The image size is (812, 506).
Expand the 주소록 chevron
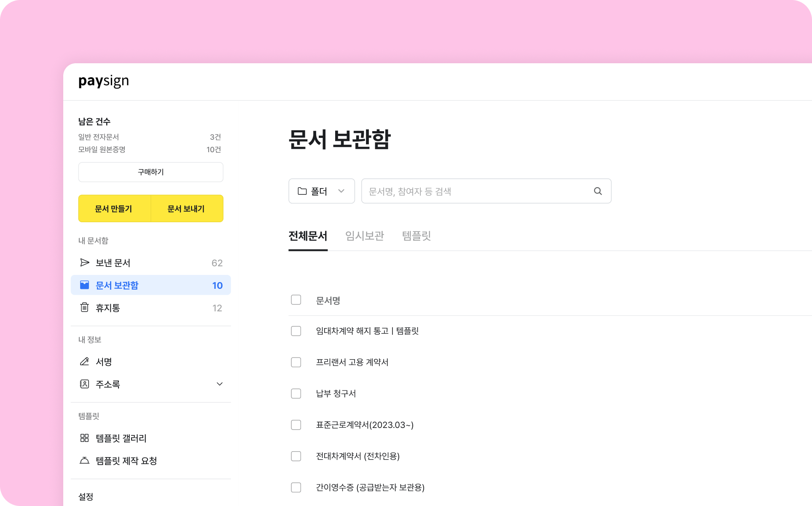pos(219,384)
